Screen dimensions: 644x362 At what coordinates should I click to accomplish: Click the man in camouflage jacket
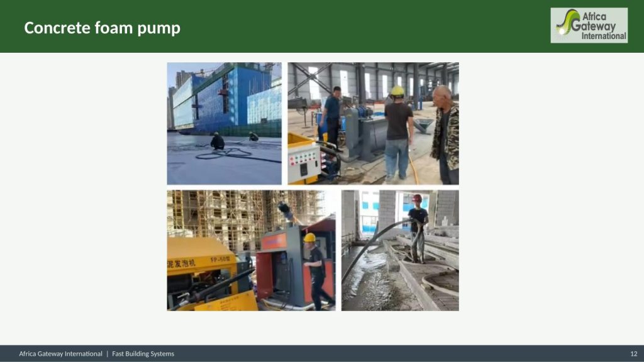tap(445, 135)
